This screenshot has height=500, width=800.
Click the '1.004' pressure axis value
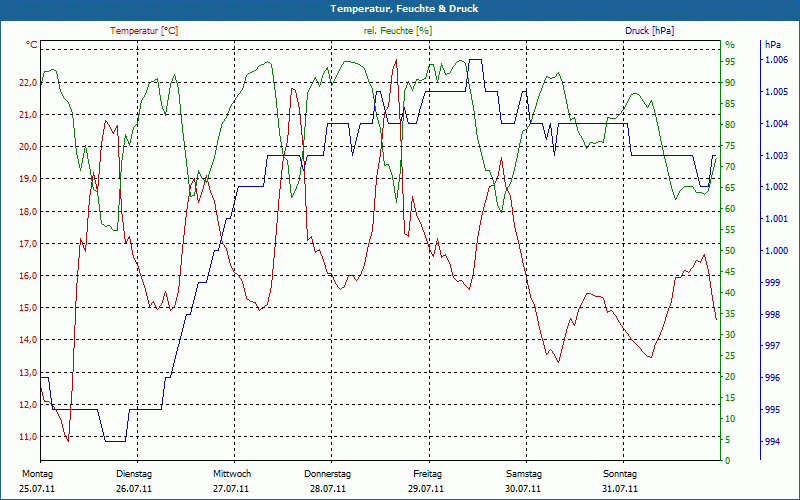[x=777, y=124]
